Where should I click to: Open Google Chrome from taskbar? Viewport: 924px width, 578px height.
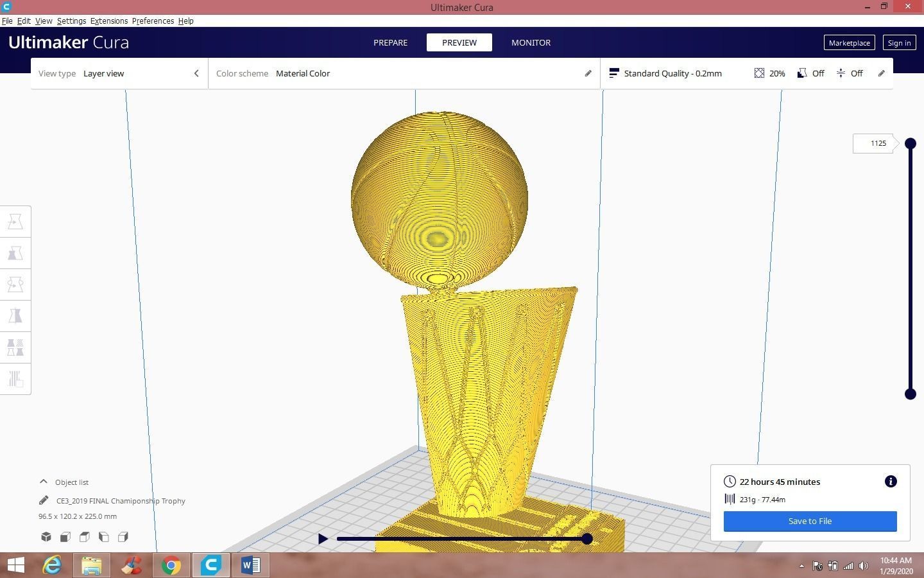coord(171,565)
